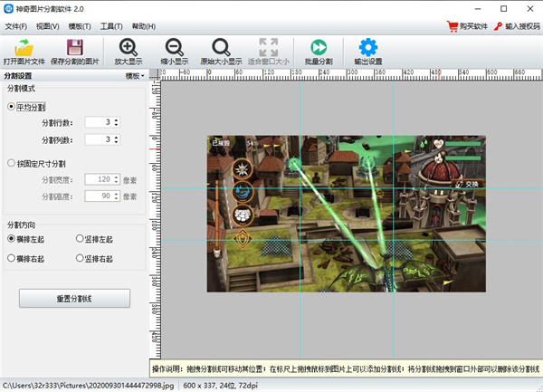Zoom in with 放大显示 magnifier icon
Viewport: 543px width, 392px height.
pos(129,47)
